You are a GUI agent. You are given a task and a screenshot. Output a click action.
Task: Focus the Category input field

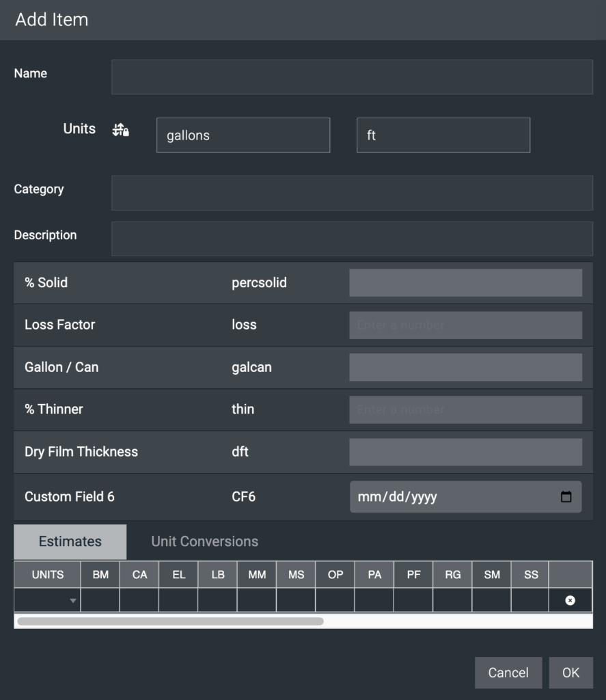(352, 193)
